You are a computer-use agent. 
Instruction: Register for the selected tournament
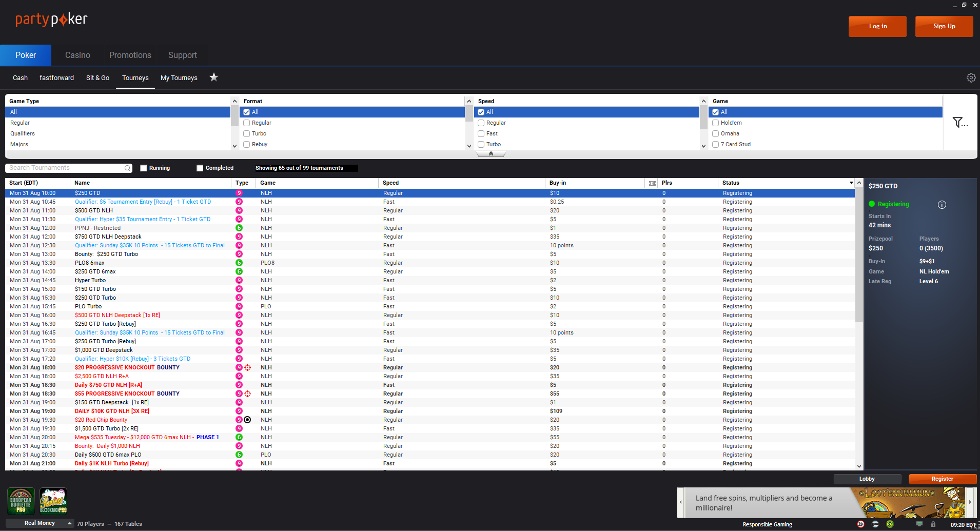943,479
